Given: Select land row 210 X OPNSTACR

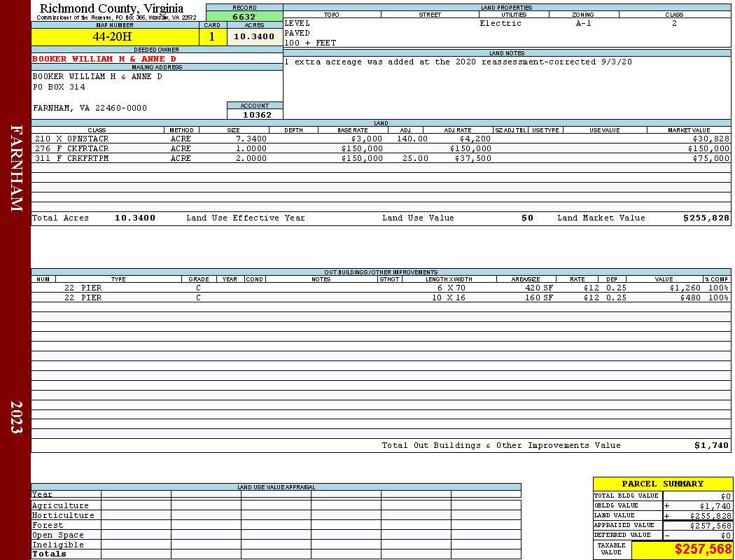Looking at the screenshot, I should coord(381,139).
